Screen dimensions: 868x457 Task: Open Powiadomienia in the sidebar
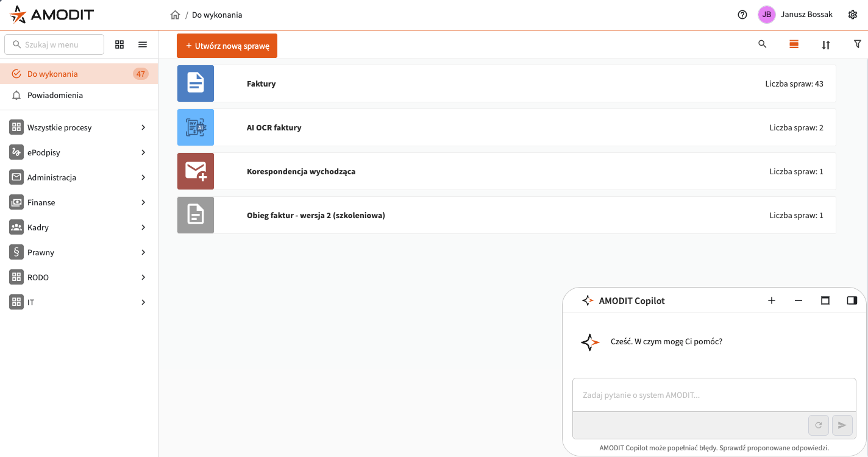[x=55, y=95]
